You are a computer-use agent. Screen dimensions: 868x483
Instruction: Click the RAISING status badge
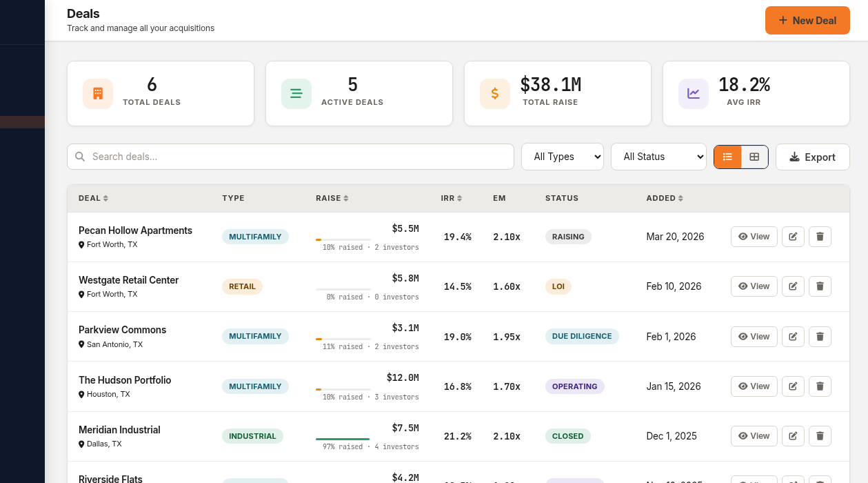[568, 236]
